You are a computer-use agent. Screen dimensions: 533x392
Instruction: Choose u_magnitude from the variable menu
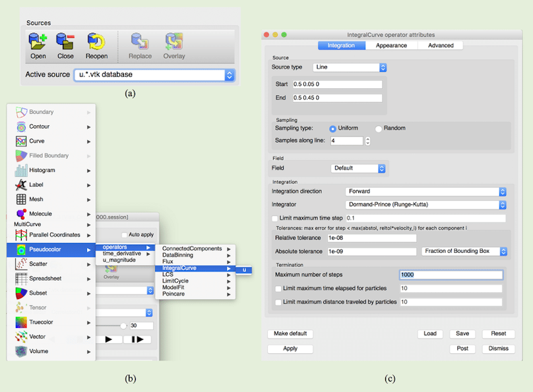pyautogui.click(x=126, y=260)
